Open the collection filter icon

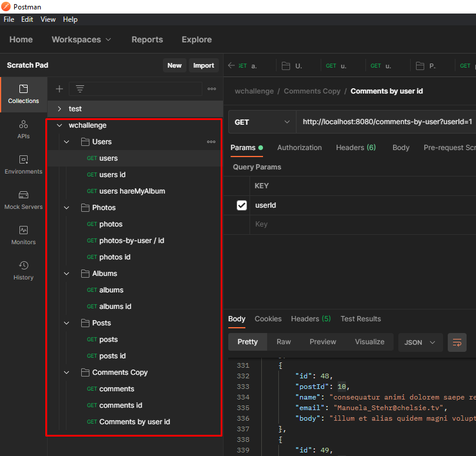pyautogui.click(x=79, y=89)
